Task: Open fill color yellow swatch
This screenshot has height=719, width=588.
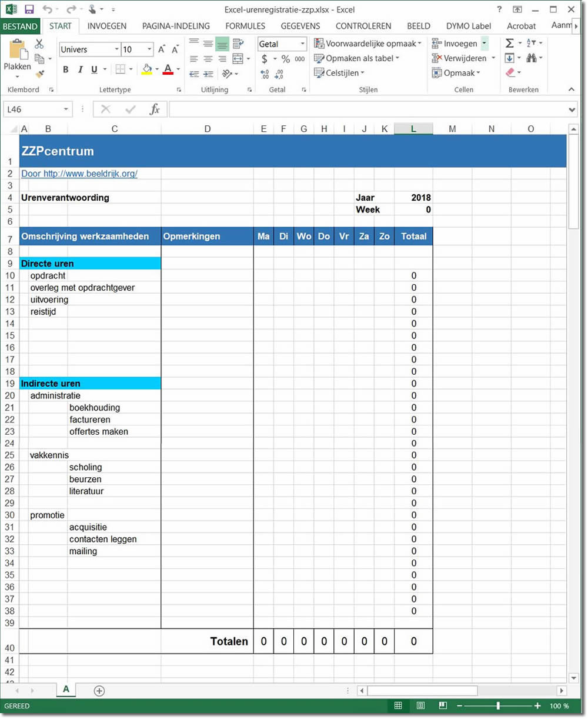Action: pos(147,69)
